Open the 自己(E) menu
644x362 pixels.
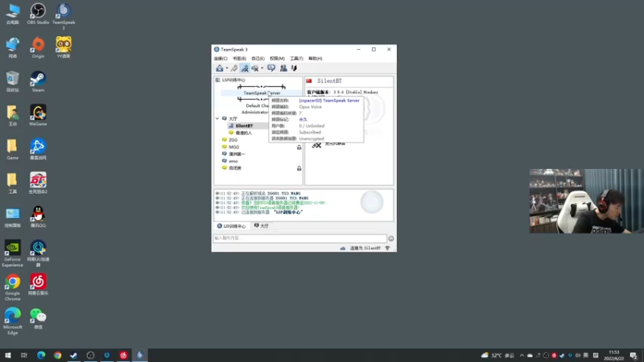pos(258,59)
